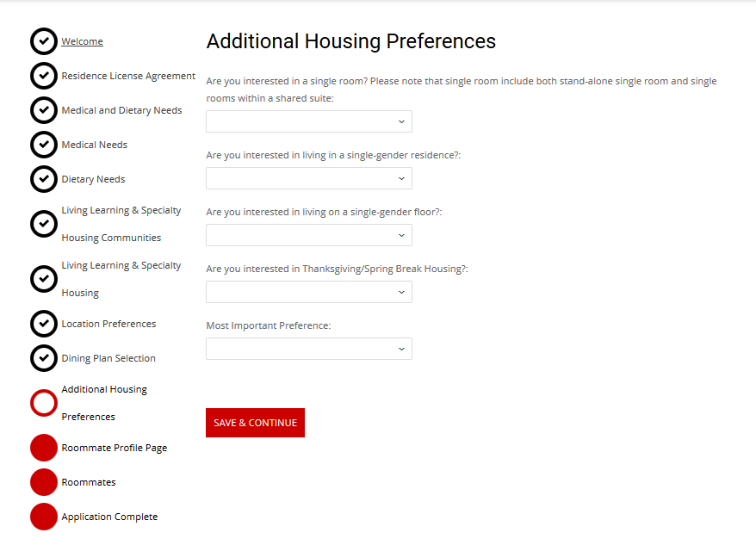
Task: Open Medical and Dietary Needs step
Action: 121,110
